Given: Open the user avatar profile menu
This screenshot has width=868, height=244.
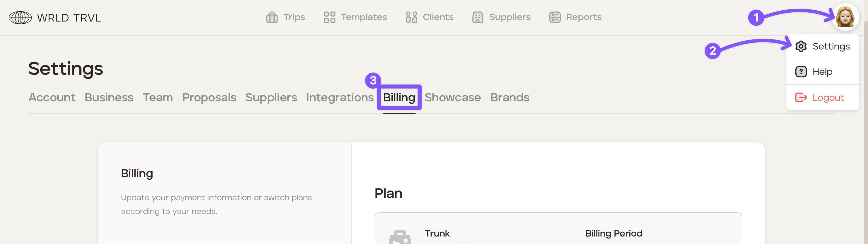Looking at the screenshot, I should coord(845,17).
